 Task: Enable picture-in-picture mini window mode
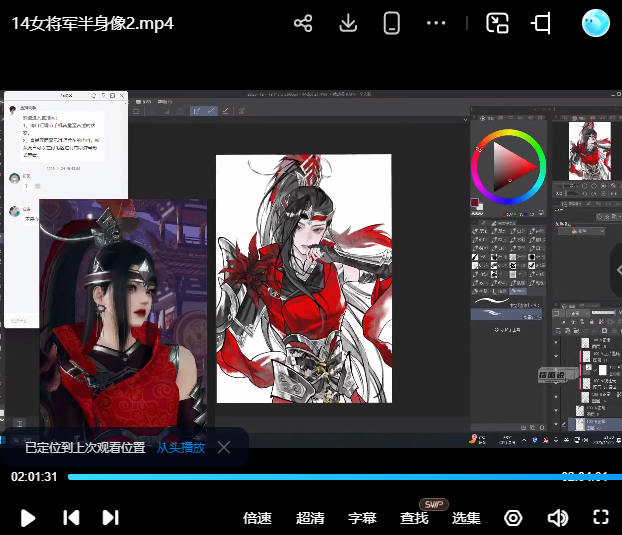coord(497,23)
